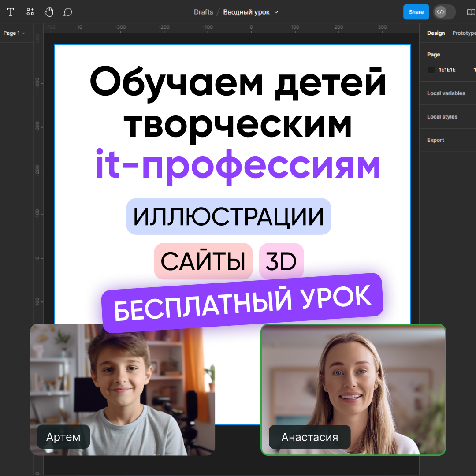
Task: Open the Libraries book icon
Action: (x=471, y=12)
